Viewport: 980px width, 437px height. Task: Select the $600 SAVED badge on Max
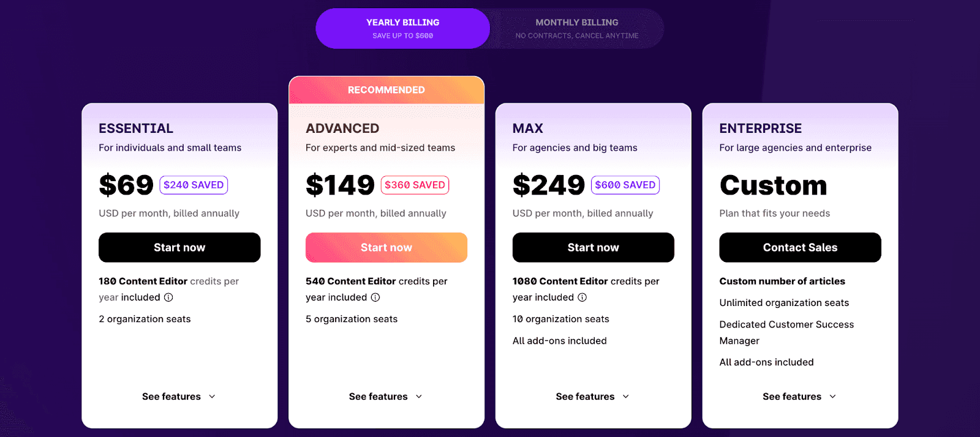point(625,185)
